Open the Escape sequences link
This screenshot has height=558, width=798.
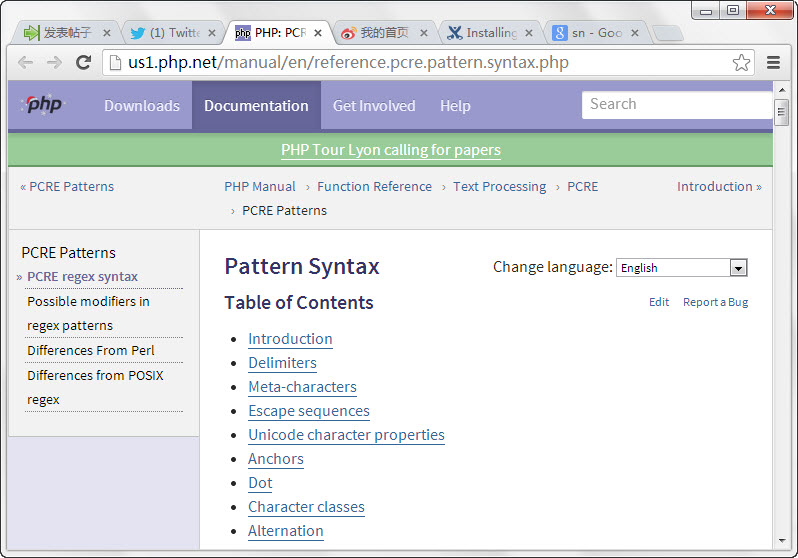point(309,410)
